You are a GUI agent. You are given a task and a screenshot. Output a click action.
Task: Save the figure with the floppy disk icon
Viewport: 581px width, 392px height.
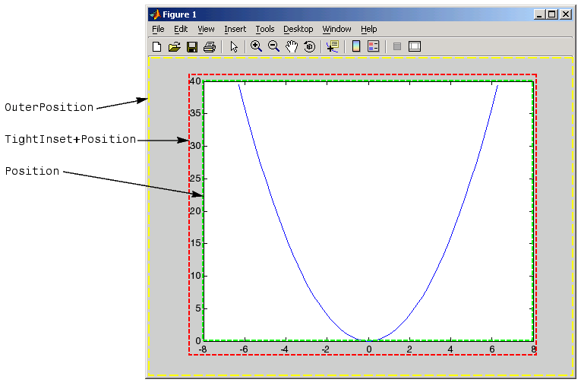pyautogui.click(x=192, y=47)
